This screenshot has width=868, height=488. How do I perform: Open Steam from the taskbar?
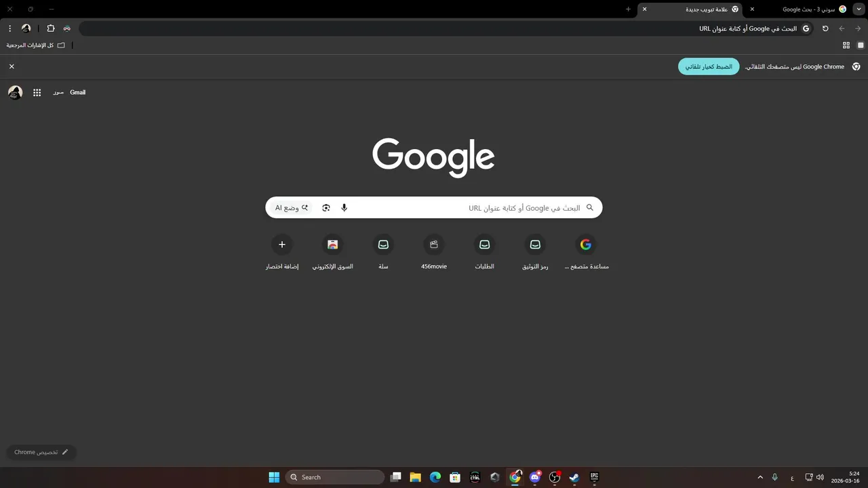(x=574, y=477)
